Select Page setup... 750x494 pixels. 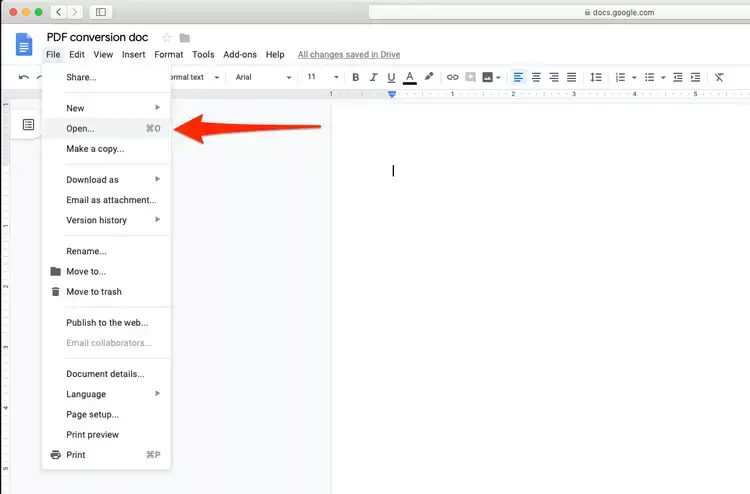[x=106, y=414]
